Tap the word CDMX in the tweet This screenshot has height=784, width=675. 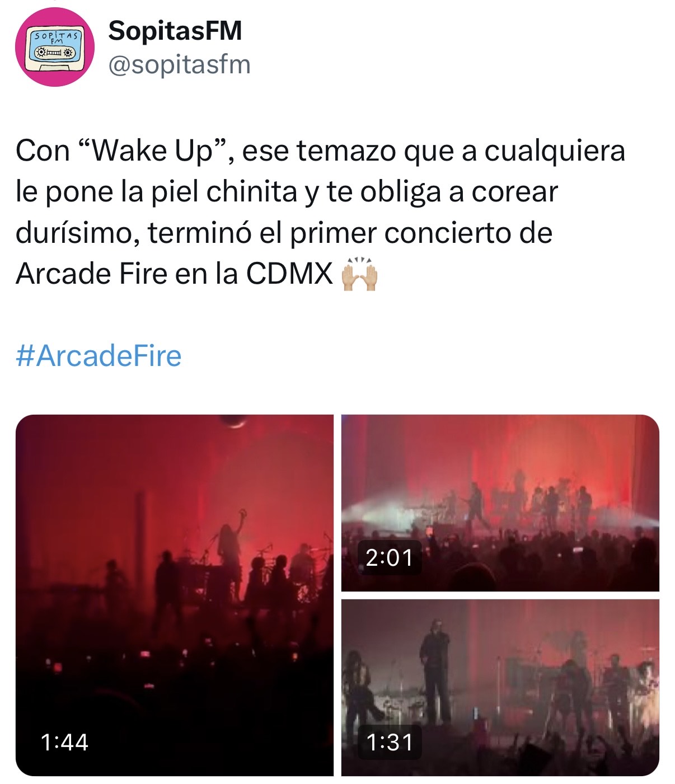[290, 274]
